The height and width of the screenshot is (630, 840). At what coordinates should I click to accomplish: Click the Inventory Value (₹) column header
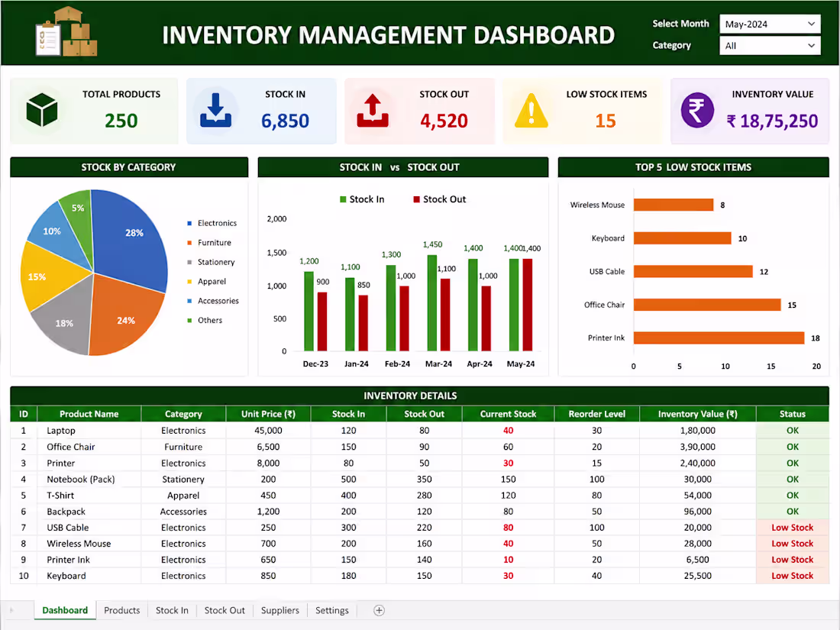(697, 414)
